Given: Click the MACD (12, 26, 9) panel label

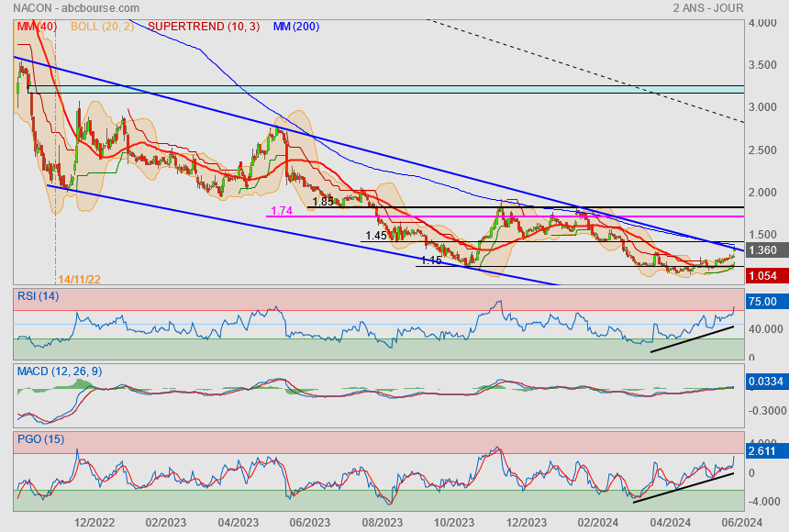Looking at the screenshot, I should pos(60,371).
